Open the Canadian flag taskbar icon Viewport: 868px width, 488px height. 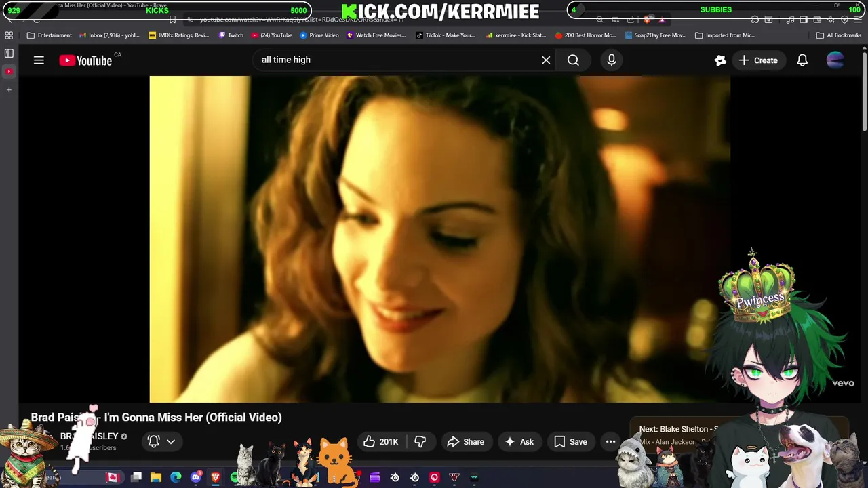[113, 478]
